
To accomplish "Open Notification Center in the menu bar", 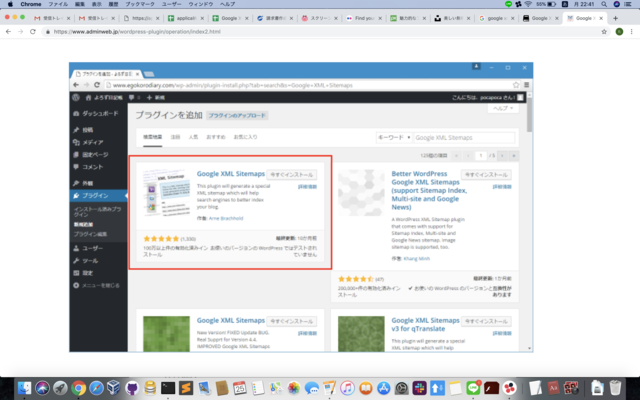I will pos(628,4).
